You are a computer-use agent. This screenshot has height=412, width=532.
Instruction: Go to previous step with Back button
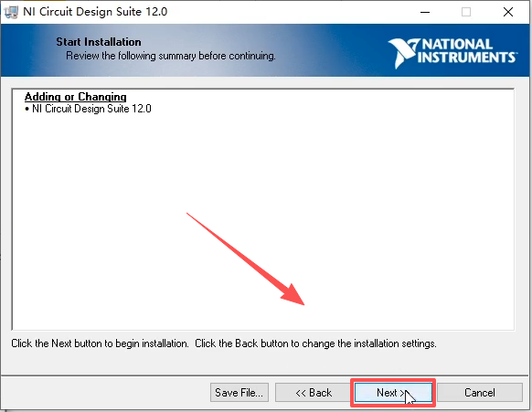[x=314, y=393]
